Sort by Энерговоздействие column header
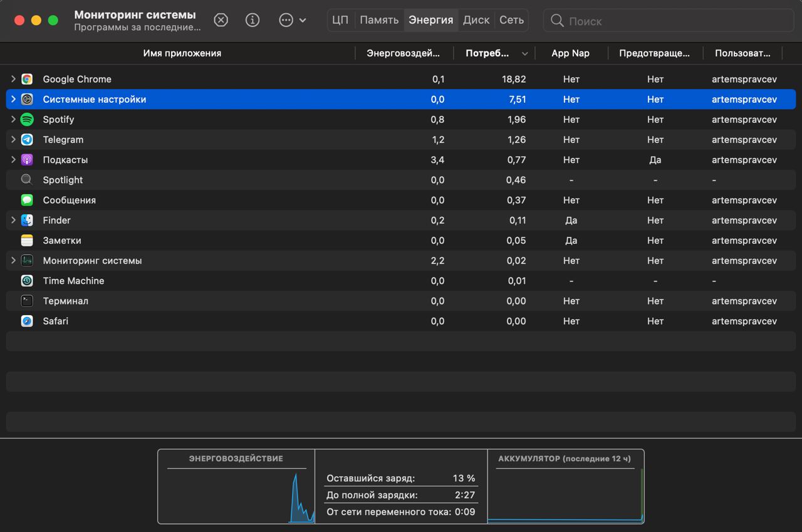 tap(404, 53)
